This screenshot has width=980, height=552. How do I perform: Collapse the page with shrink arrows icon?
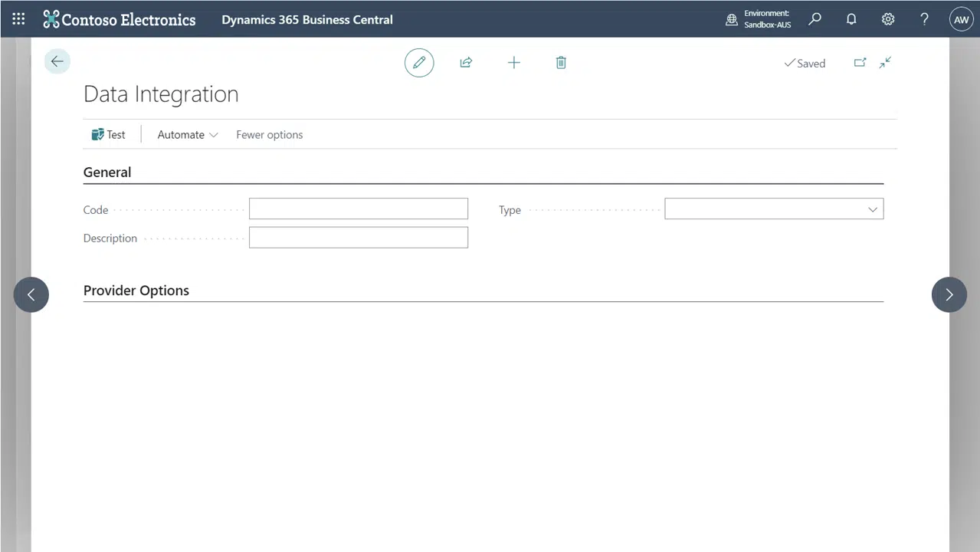[885, 63]
